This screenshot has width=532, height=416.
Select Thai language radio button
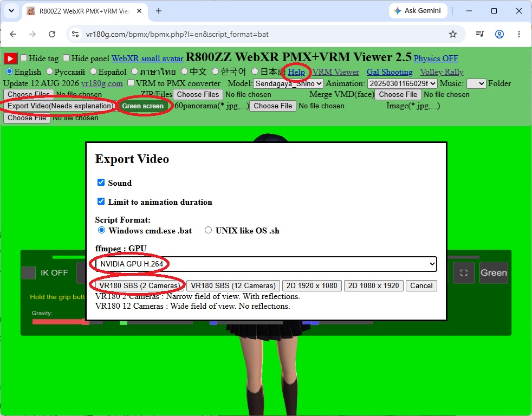(x=135, y=71)
